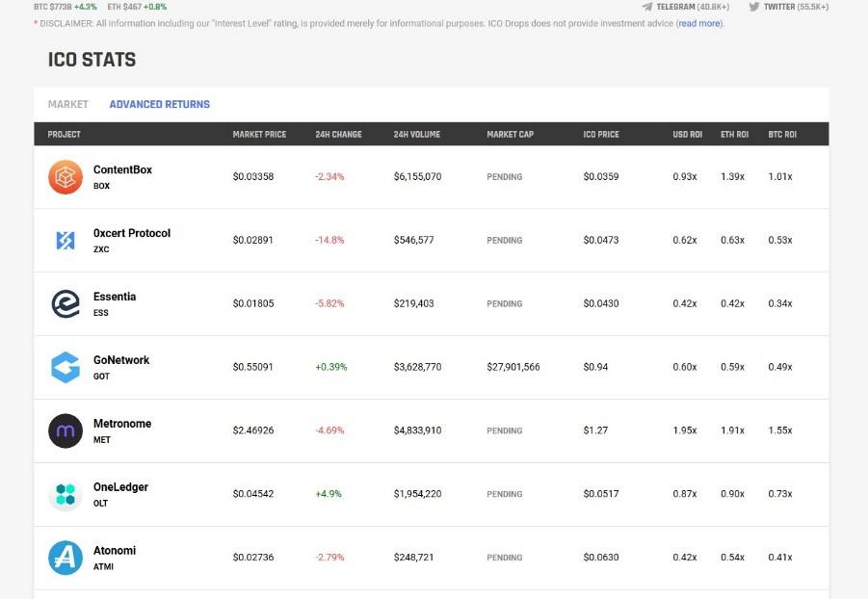
Task: Click GoNetwork ICO price $0.94
Action: tap(595, 367)
